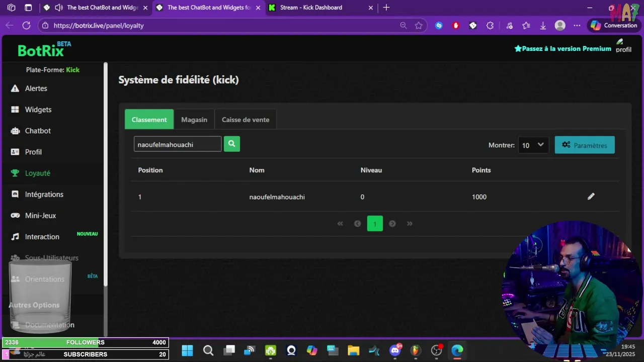
Task: Open browser profile avatar
Action: click(x=560, y=25)
